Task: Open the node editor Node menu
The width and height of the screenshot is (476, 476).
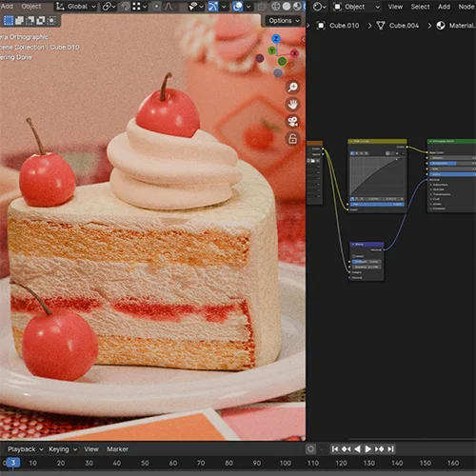Action: tap(466, 7)
